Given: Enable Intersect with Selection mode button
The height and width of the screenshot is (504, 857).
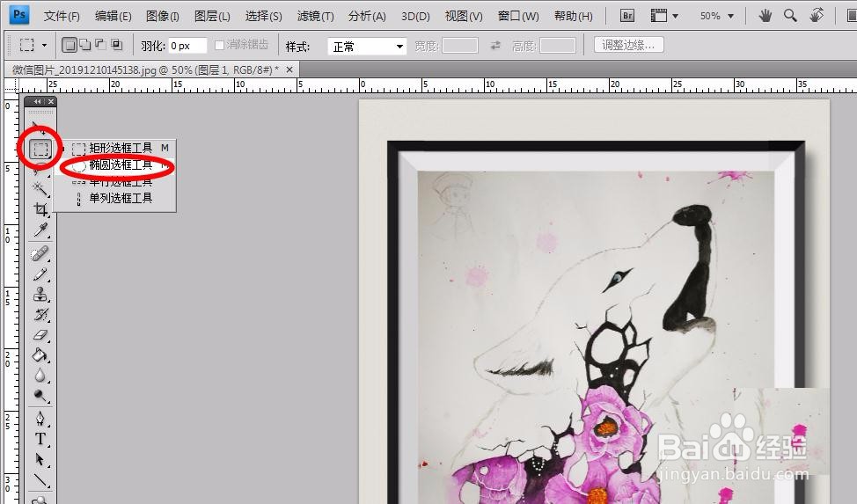Looking at the screenshot, I should coord(116,45).
